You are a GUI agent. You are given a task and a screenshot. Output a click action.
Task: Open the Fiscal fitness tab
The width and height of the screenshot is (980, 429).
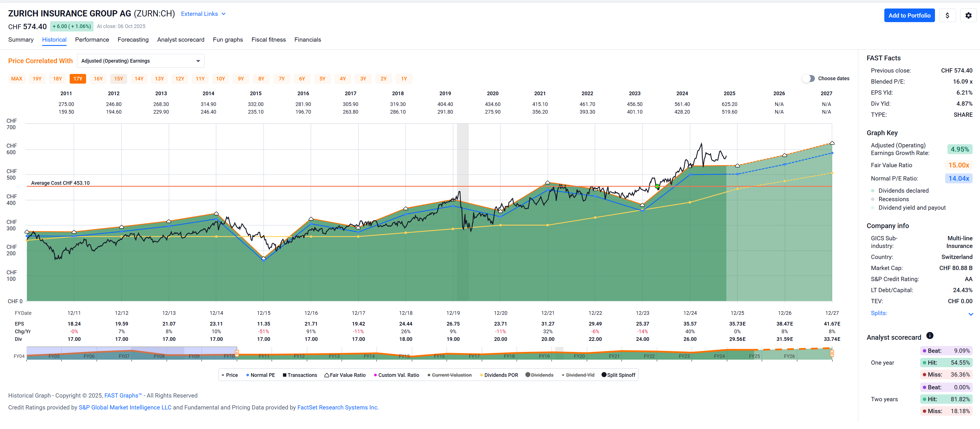268,40
